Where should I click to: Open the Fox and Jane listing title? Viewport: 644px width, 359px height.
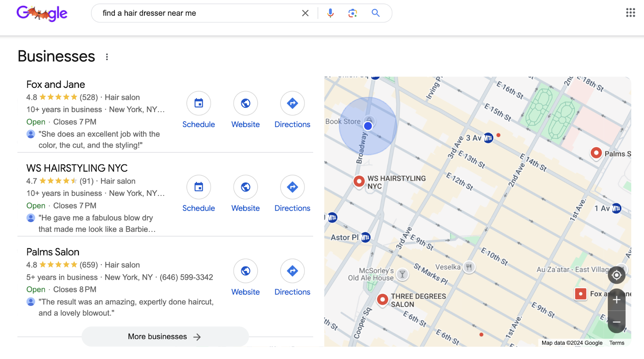point(56,85)
